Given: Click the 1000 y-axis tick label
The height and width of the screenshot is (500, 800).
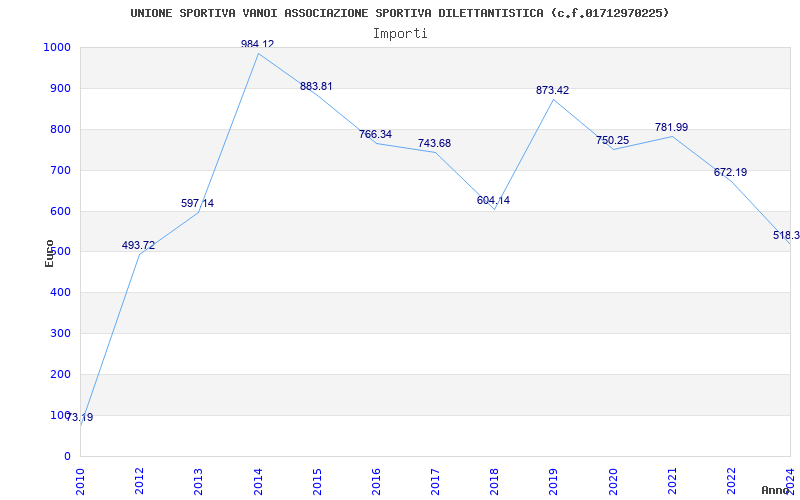Looking at the screenshot, I should 57,47.
